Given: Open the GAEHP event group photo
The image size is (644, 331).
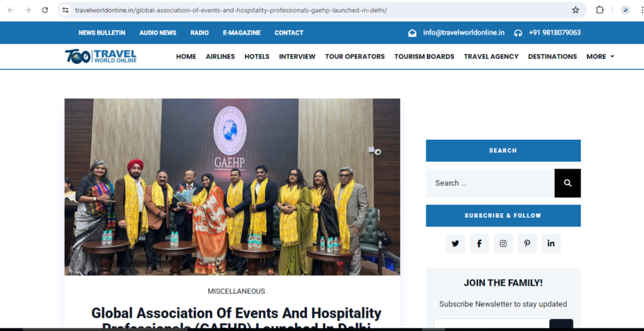Looking at the screenshot, I should coord(232,187).
